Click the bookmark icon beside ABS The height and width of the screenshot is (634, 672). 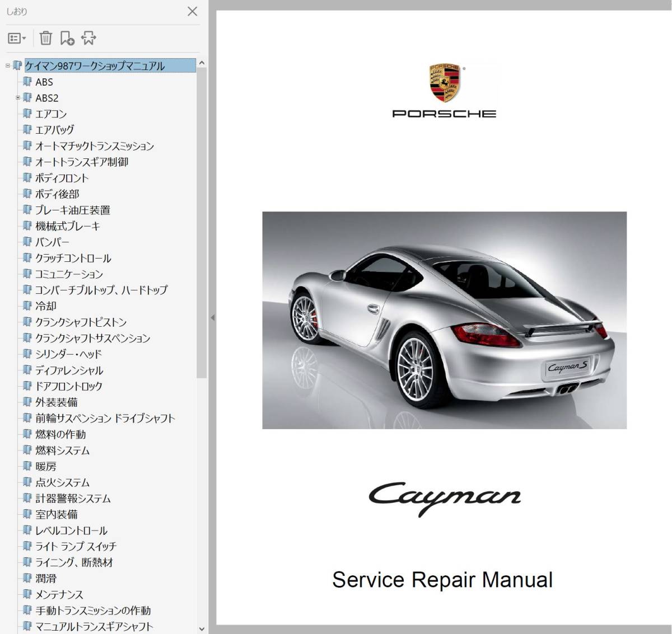coord(27,82)
